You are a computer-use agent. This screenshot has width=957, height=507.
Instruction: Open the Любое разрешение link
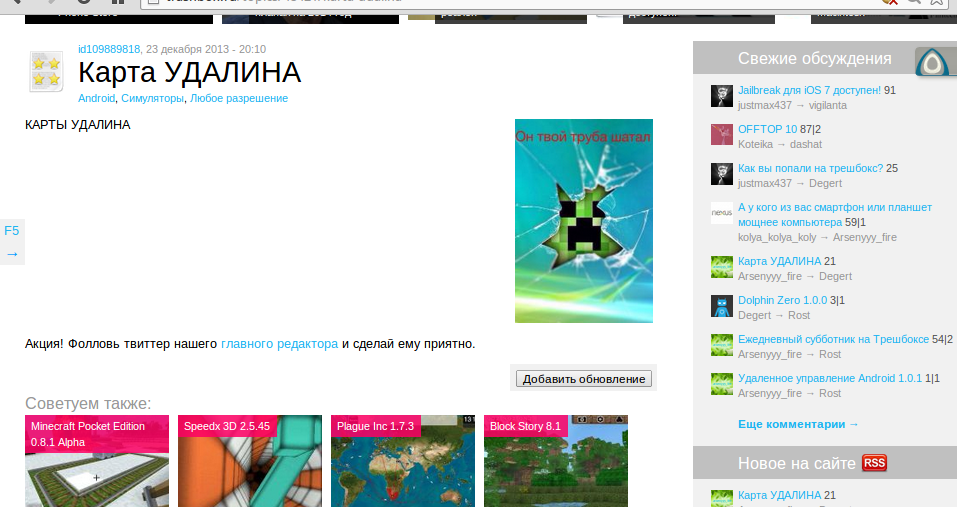(x=239, y=98)
